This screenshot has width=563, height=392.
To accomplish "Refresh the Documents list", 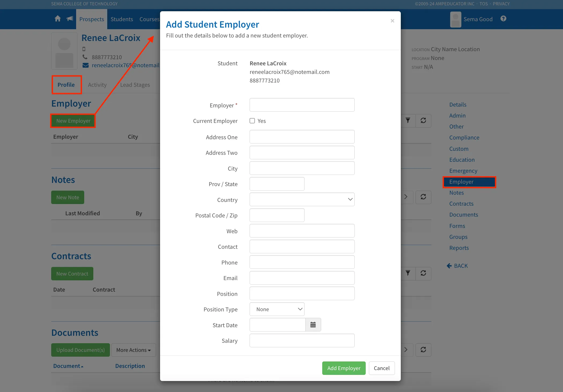I will pos(423,350).
